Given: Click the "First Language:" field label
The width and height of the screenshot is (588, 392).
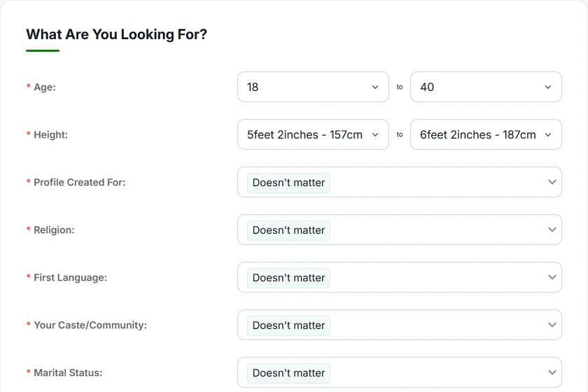Looking at the screenshot, I should click(x=70, y=278).
